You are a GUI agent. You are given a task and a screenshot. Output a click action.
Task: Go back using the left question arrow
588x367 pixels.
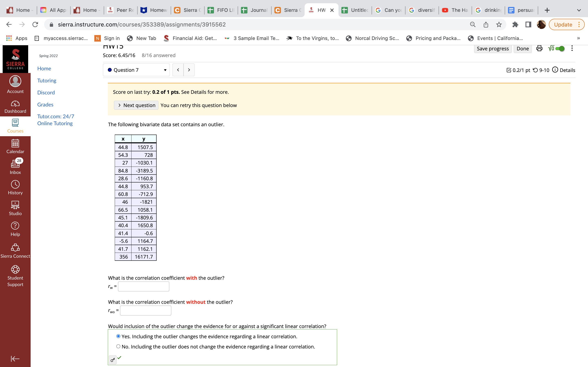(178, 70)
